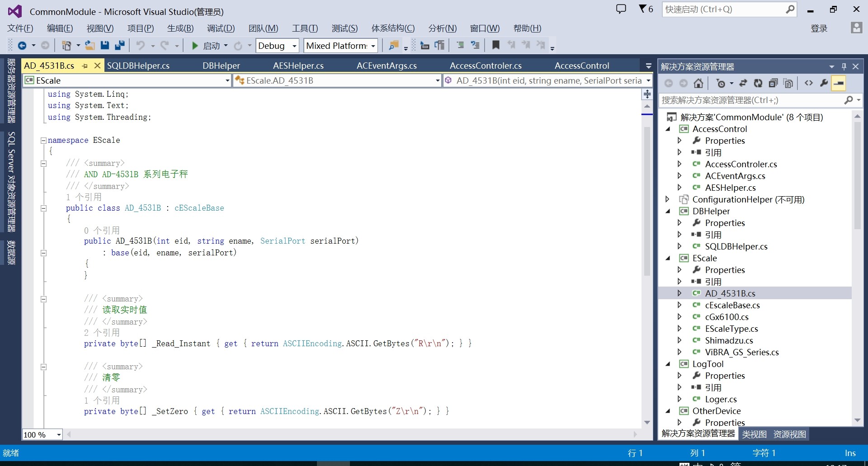Toggle auto-hide pin on Solution Explorer panel

coord(844,66)
